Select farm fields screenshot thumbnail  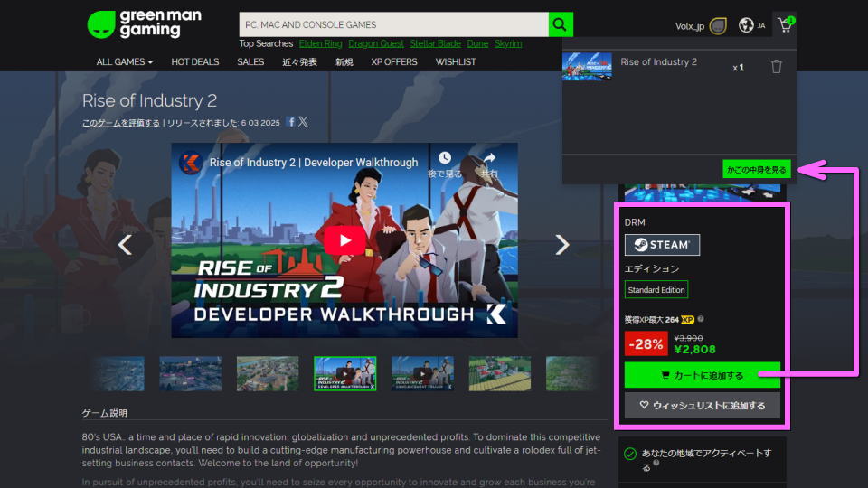(500, 373)
